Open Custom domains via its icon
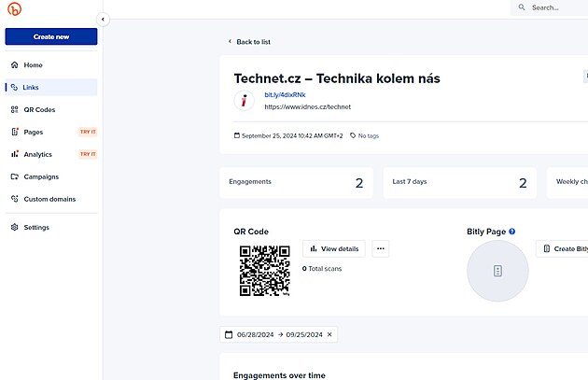588x380 pixels. pyautogui.click(x=14, y=199)
